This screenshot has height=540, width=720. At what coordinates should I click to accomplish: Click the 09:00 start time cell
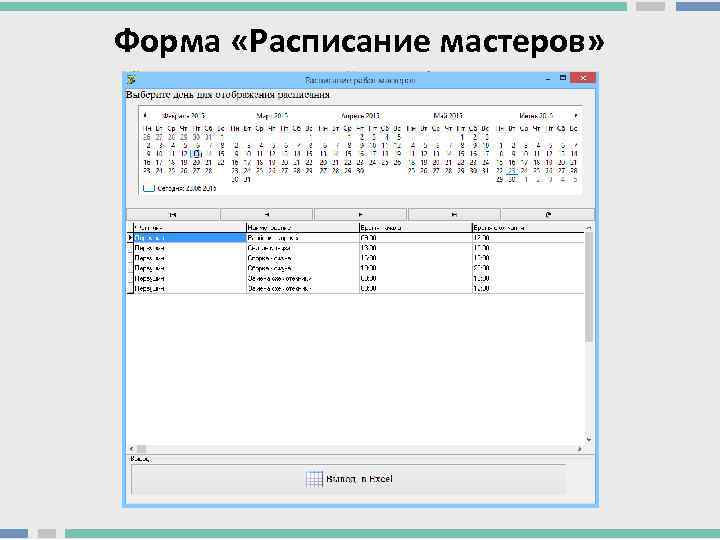click(416, 238)
